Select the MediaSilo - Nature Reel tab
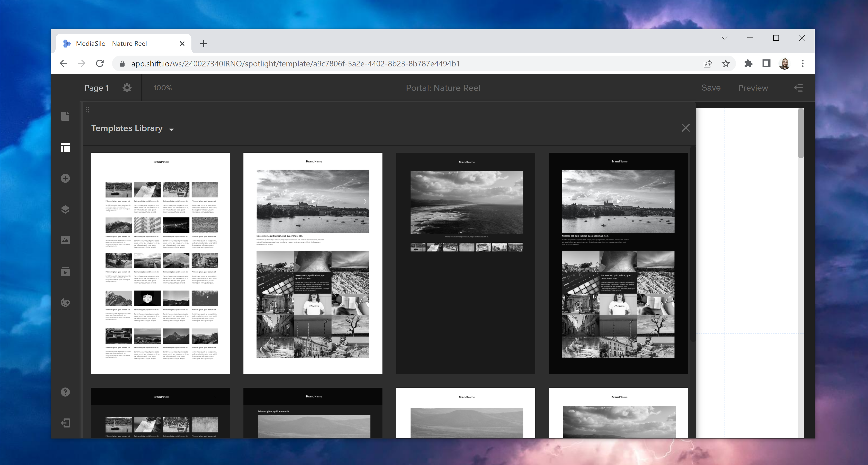Viewport: 868px width, 465px height. (124, 44)
